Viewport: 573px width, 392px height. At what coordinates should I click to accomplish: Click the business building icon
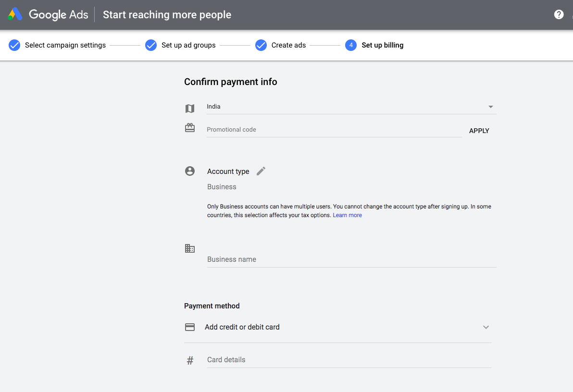pyautogui.click(x=190, y=248)
